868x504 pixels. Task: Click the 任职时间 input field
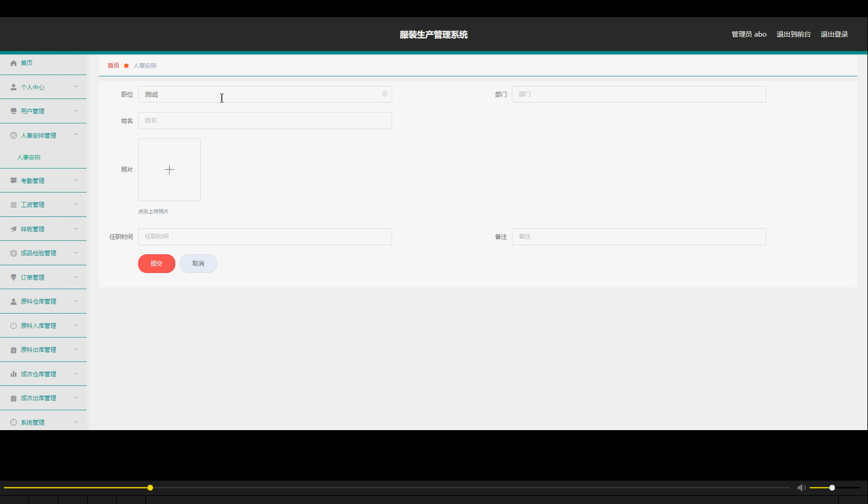click(265, 237)
